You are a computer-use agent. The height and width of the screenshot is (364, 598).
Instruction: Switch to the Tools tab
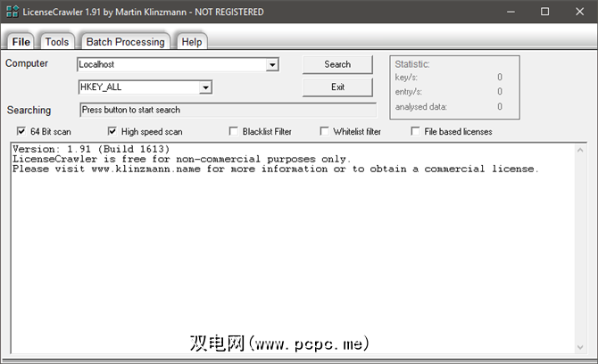click(x=57, y=42)
